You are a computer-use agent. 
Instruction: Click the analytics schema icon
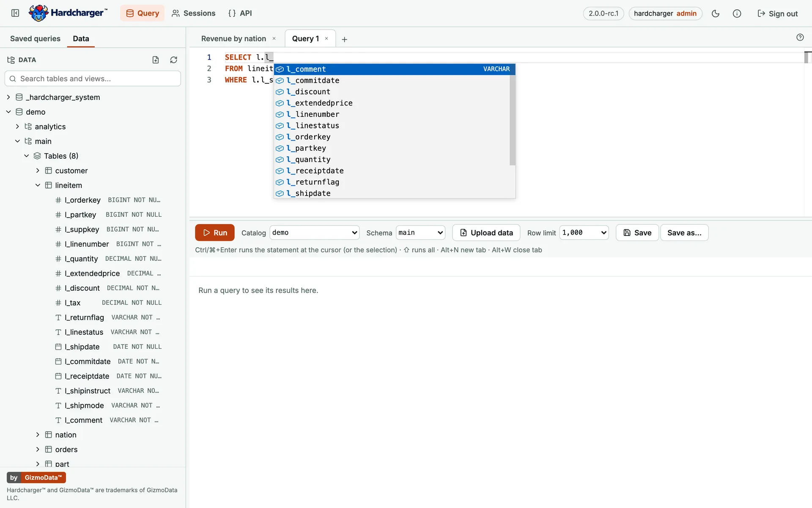tap(28, 127)
